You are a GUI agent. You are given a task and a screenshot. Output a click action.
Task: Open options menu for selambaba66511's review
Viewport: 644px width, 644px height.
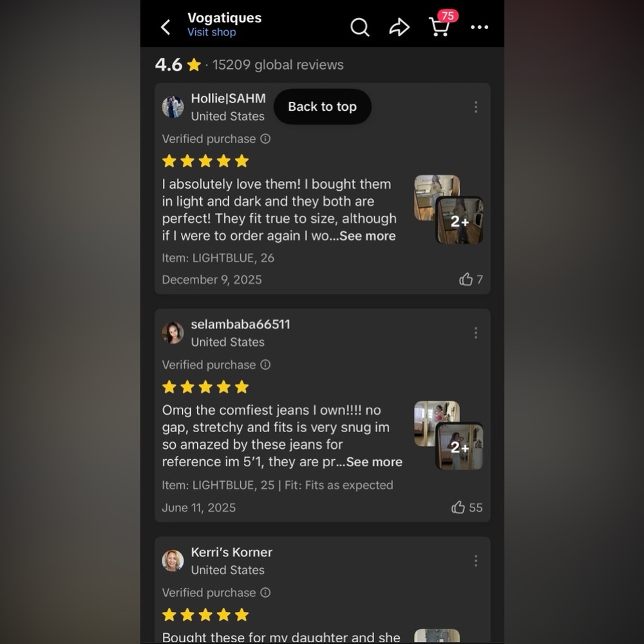[476, 333]
